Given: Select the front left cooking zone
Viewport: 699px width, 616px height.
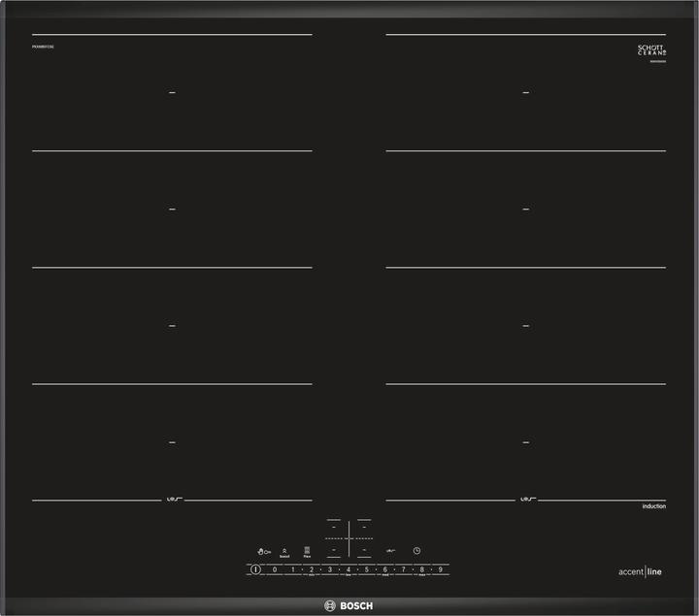Looking at the screenshot, I should point(333,550).
